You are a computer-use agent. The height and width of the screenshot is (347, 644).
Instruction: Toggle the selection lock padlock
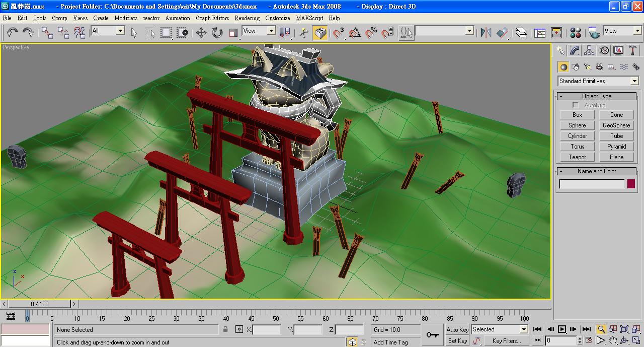(225, 329)
